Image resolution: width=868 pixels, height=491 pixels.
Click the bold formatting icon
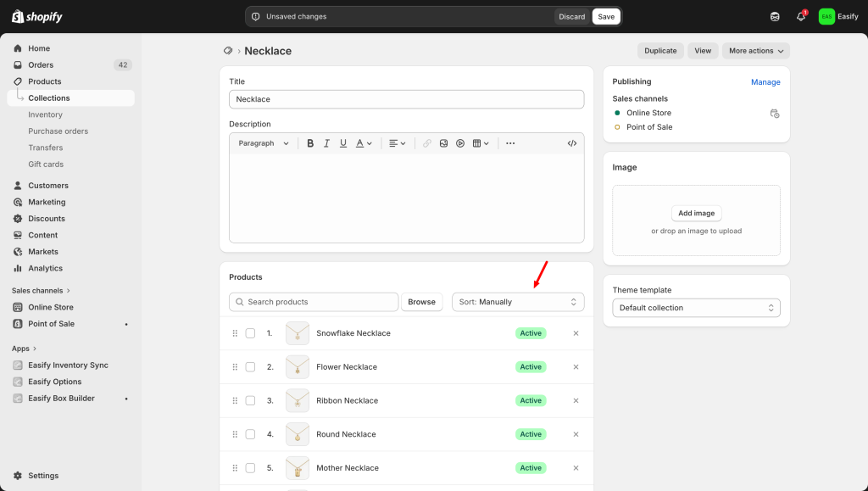point(310,143)
